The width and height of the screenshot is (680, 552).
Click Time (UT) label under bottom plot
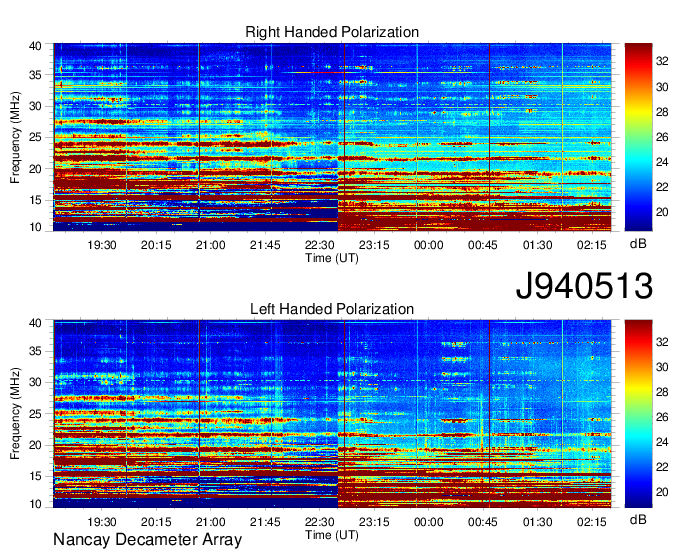pos(332,535)
